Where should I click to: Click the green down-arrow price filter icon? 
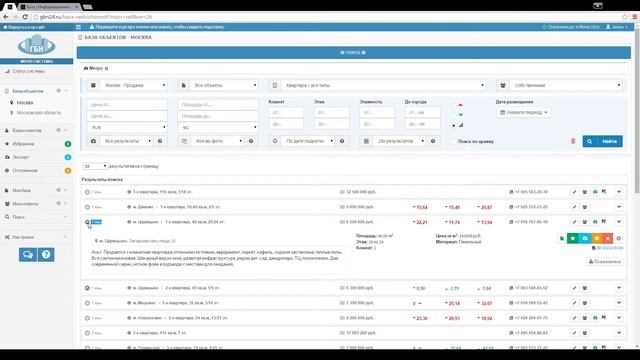[460, 115]
